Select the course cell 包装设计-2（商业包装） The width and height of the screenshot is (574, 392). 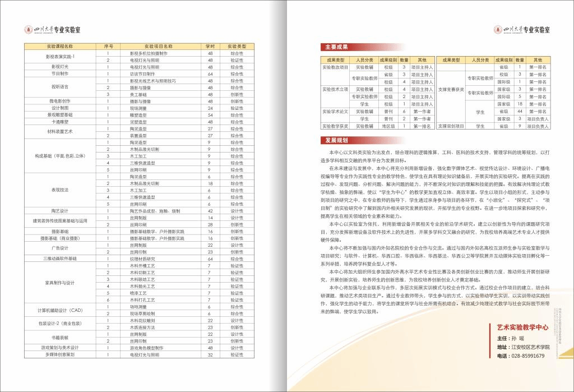pyautogui.click(x=60, y=324)
